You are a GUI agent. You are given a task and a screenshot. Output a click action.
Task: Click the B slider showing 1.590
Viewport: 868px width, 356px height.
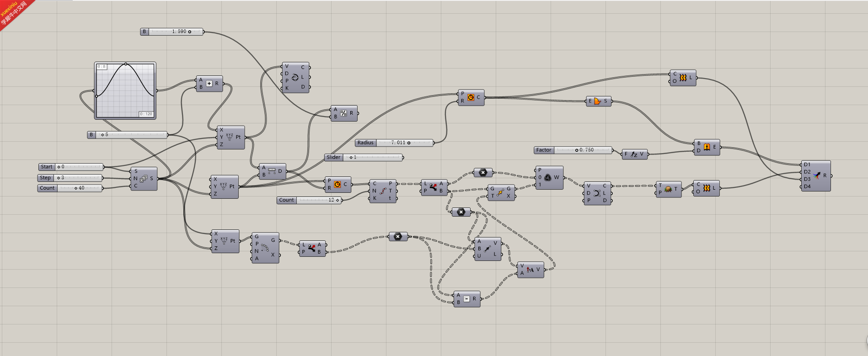tap(172, 32)
